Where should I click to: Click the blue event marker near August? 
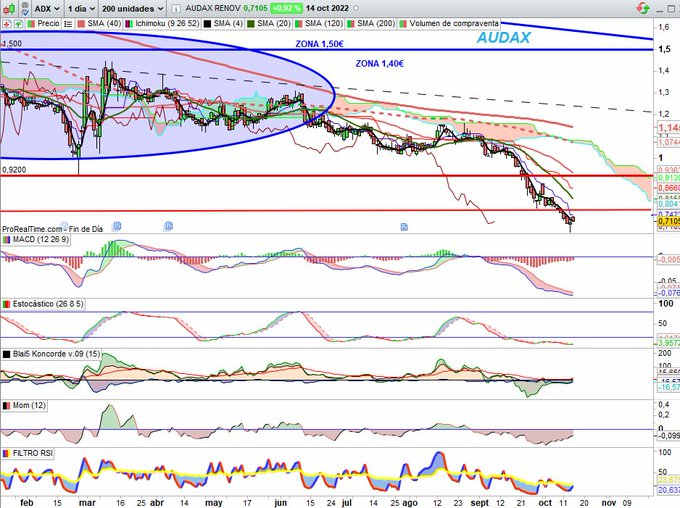[x=404, y=227]
